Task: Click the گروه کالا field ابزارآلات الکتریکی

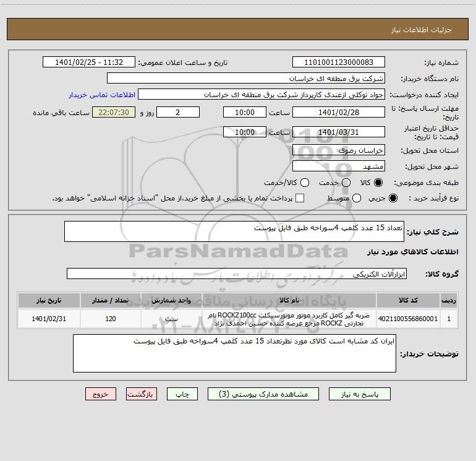Action: (x=237, y=274)
